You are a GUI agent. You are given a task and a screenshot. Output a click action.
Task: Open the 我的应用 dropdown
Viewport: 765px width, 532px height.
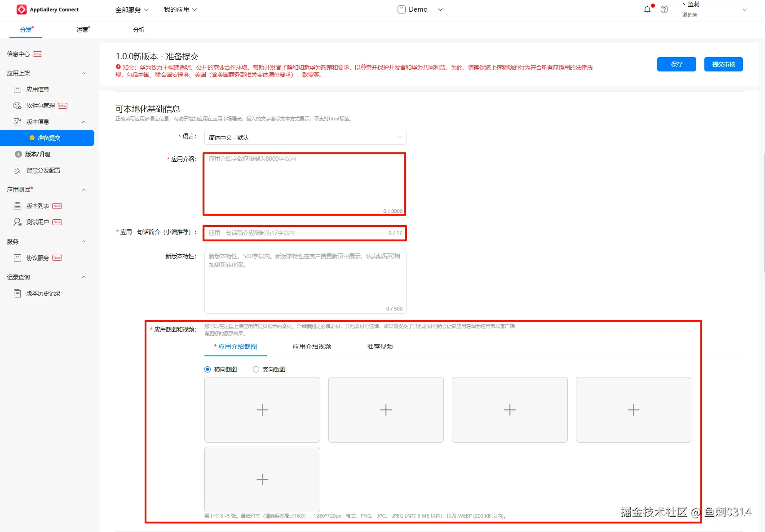(x=180, y=9)
